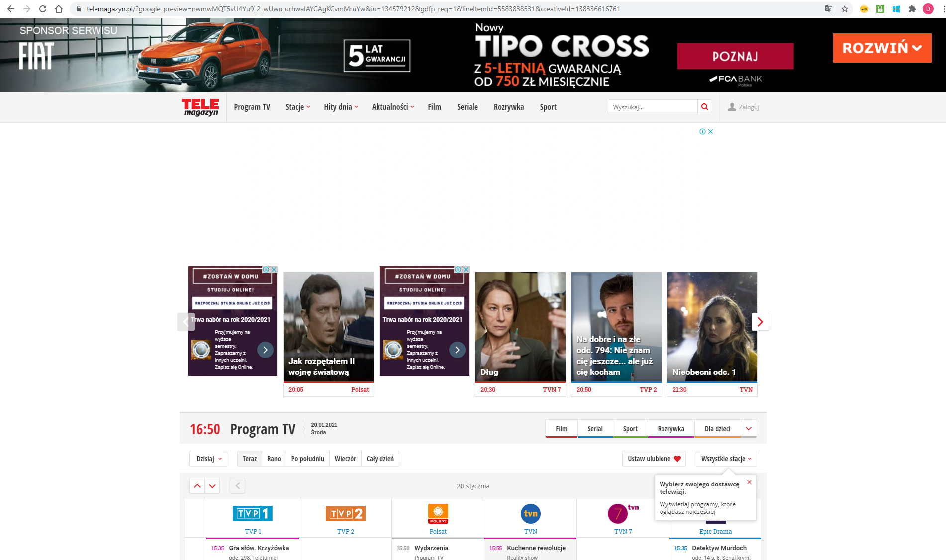
Task: Open the Chrome profile avatar
Action: point(928,9)
